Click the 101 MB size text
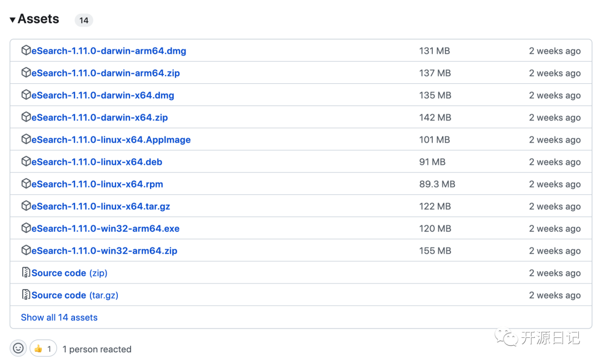600x364 pixels. click(x=434, y=140)
